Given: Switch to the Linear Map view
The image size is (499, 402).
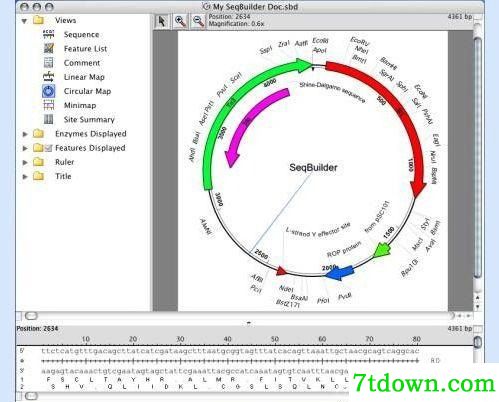Looking at the screenshot, I should click(x=84, y=77).
